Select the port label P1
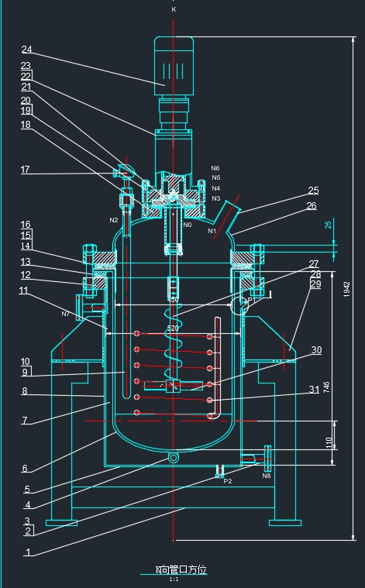Screen dimensions: 365x588 251,301
